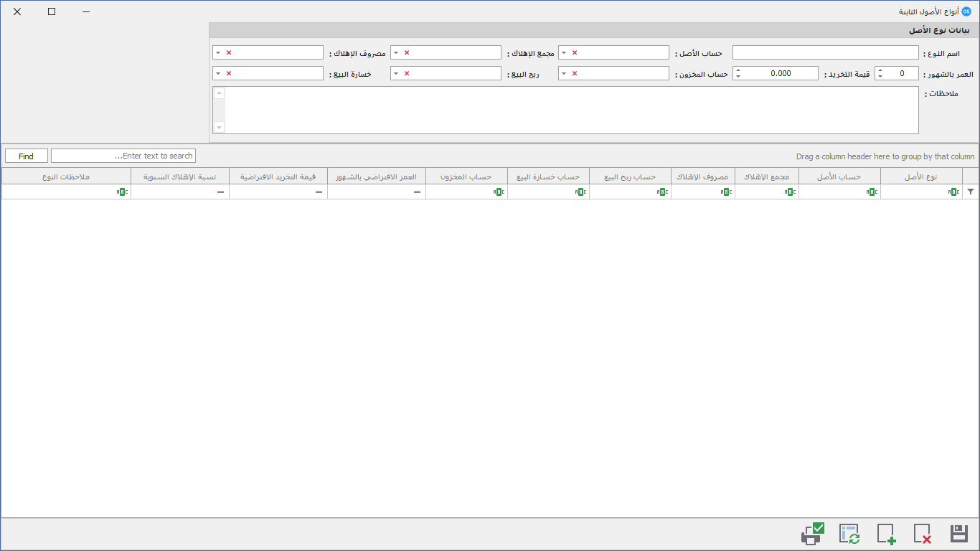Sort by the ملاحظات النوع column header
This screenshot has height=551, width=980.
coord(66,176)
